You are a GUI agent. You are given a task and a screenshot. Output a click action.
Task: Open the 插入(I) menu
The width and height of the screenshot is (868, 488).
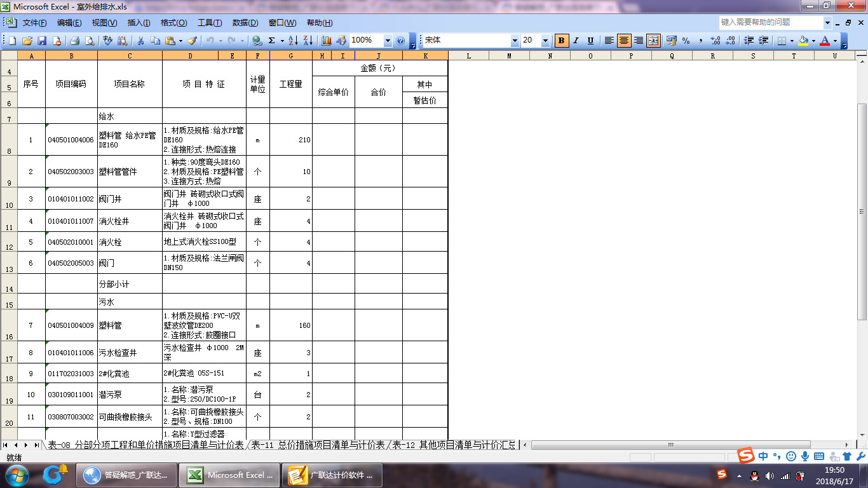[x=139, y=23]
